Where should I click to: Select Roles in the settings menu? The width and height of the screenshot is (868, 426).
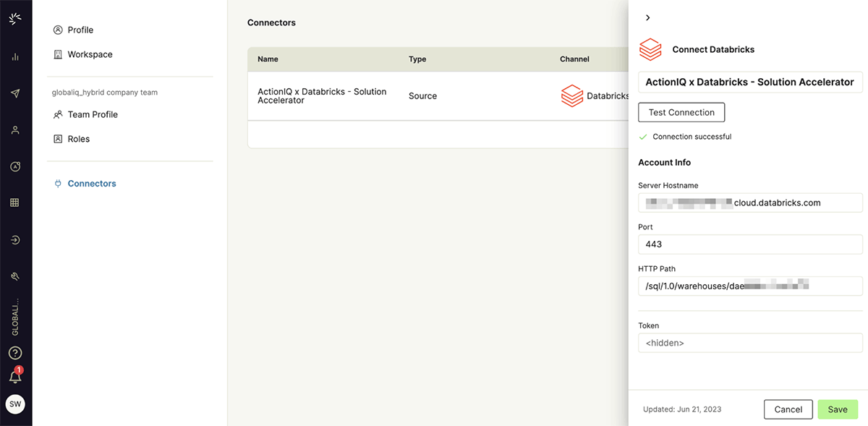click(79, 139)
